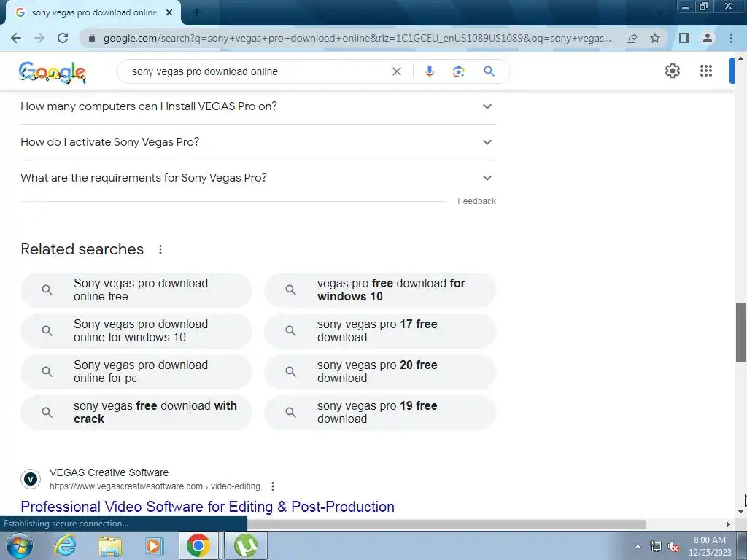Click the Chrome taskbar icon
747x560 pixels.
[x=198, y=545]
